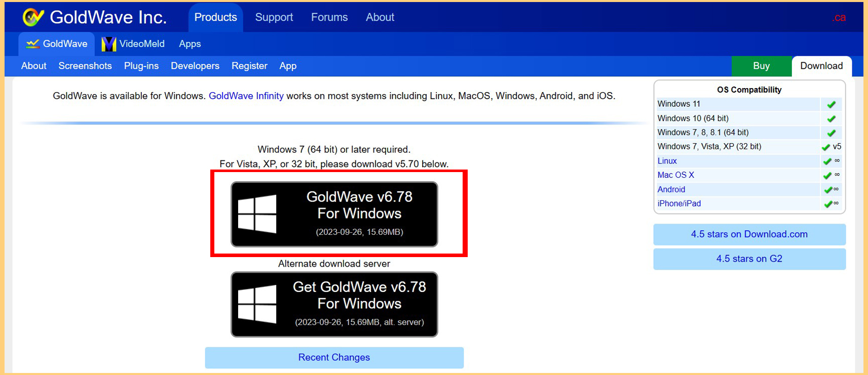
Task: Click the Windows 11 compatibility row text
Action: point(679,104)
